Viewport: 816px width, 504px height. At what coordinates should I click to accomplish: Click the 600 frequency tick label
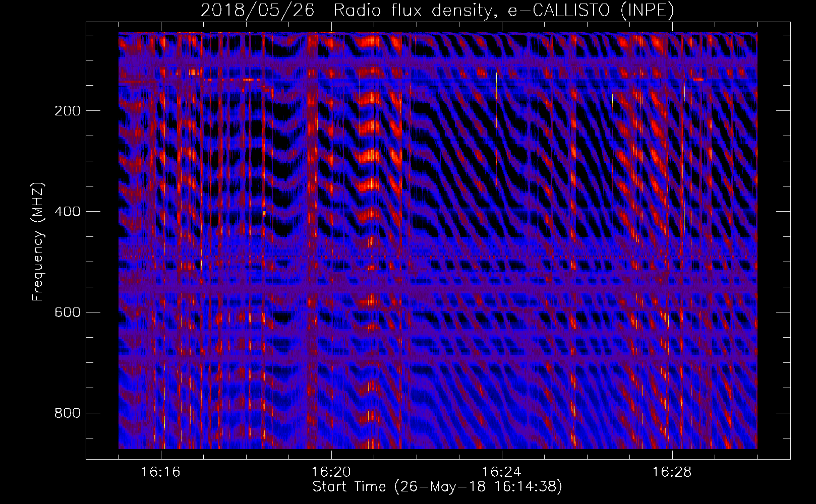tap(67, 312)
